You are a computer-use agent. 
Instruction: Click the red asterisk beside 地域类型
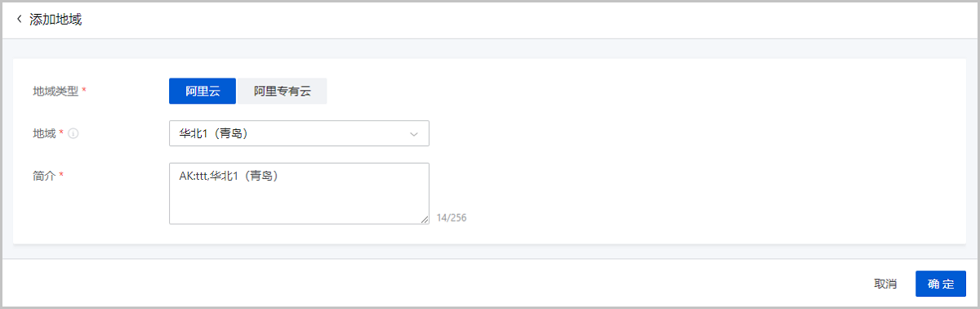84,92
